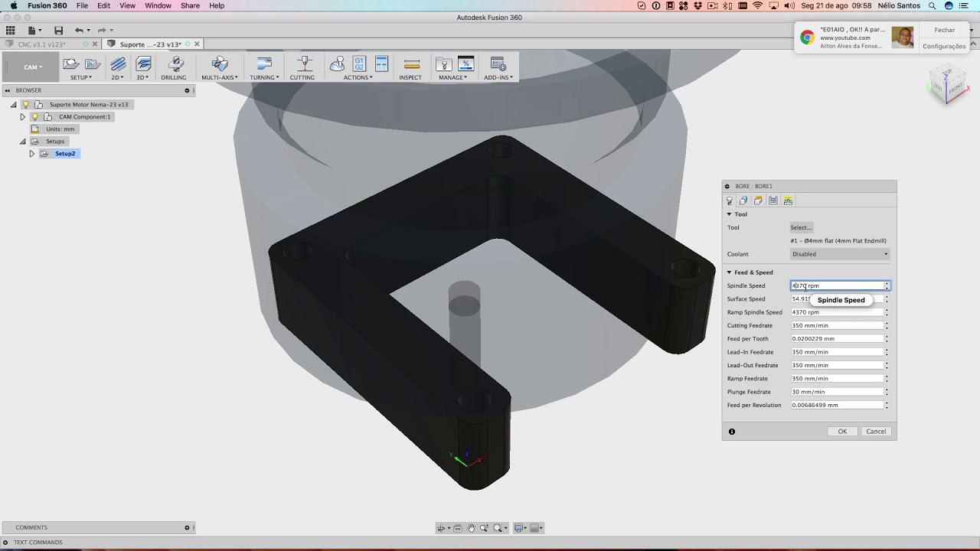Open the Share menu

(190, 5)
